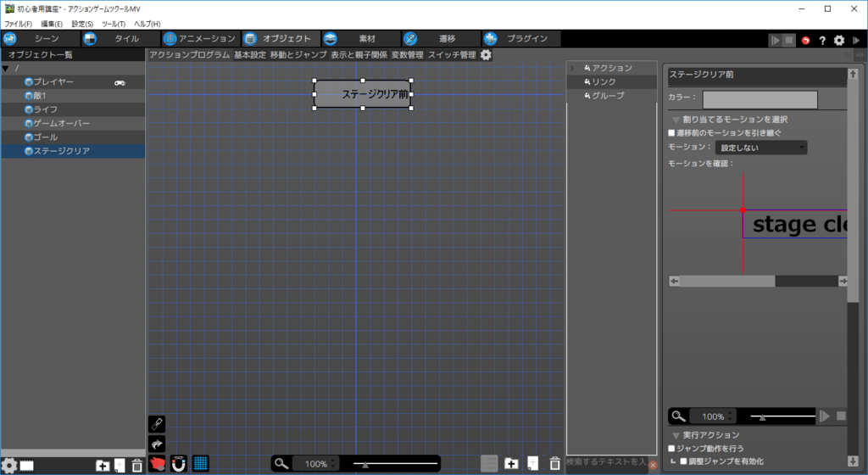Click the test play button in top toolbar
Screen dimensions: 868x475
(775, 41)
